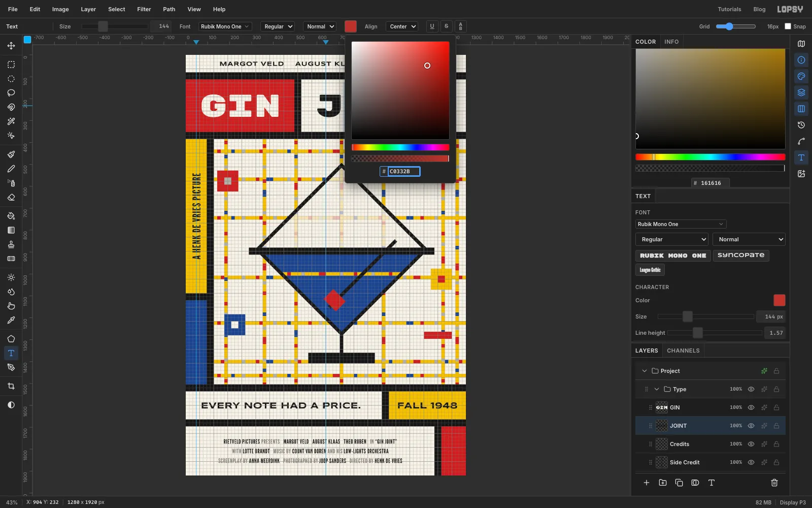This screenshot has width=812, height=508.
Task: Select the Eyedropper tool
Action: (11, 320)
